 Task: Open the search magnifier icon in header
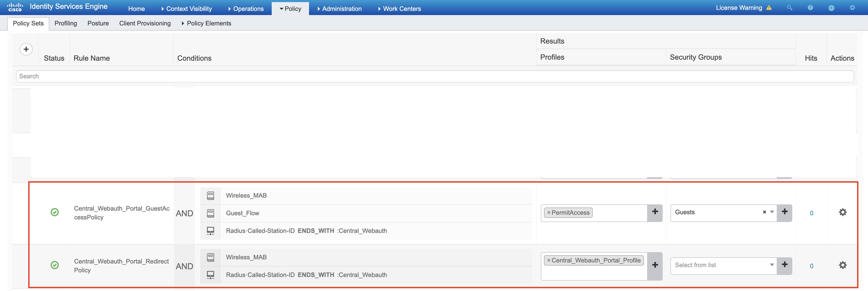coord(789,8)
